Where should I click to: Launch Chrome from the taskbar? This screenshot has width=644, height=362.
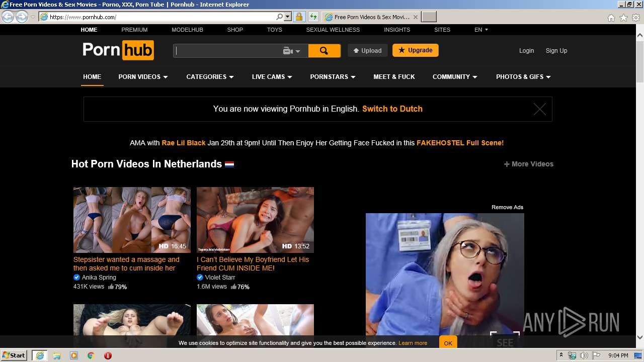91,355
